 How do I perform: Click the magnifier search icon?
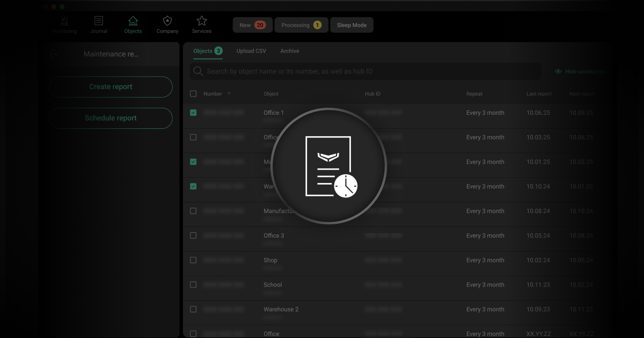coord(198,71)
